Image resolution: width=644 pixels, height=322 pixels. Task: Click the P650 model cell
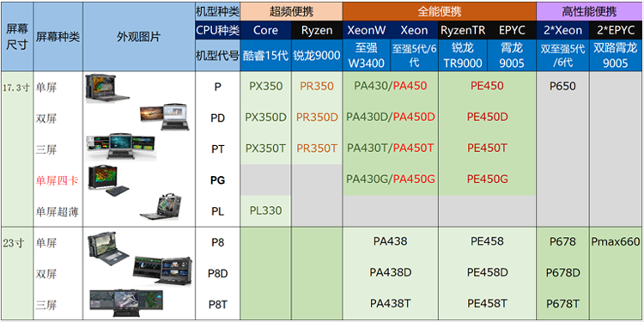pyautogui.click(x=562, y=86)
